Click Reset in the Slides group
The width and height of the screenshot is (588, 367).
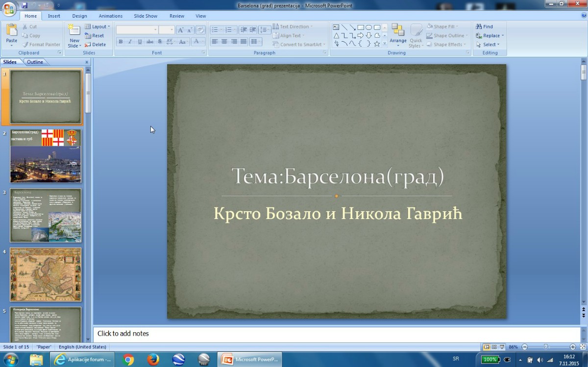click(x=95, y=36)
